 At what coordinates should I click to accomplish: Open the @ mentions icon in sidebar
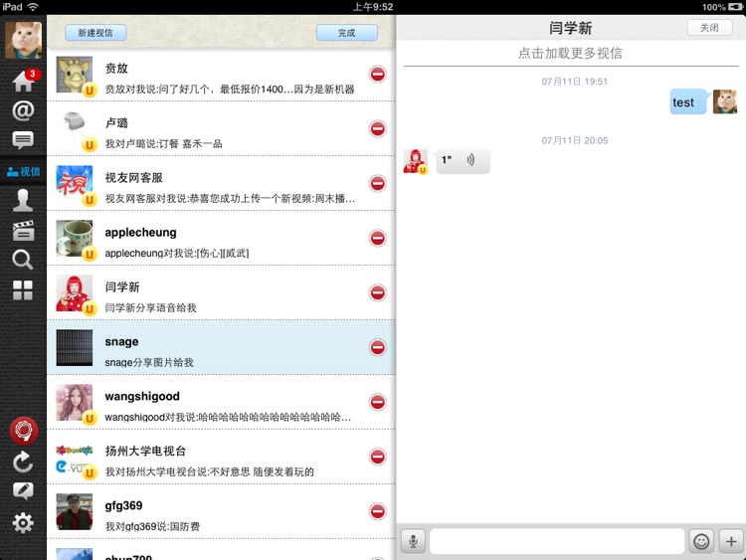(23, 110)
